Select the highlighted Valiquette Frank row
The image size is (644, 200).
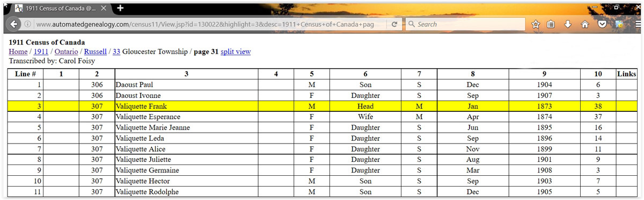322,106
